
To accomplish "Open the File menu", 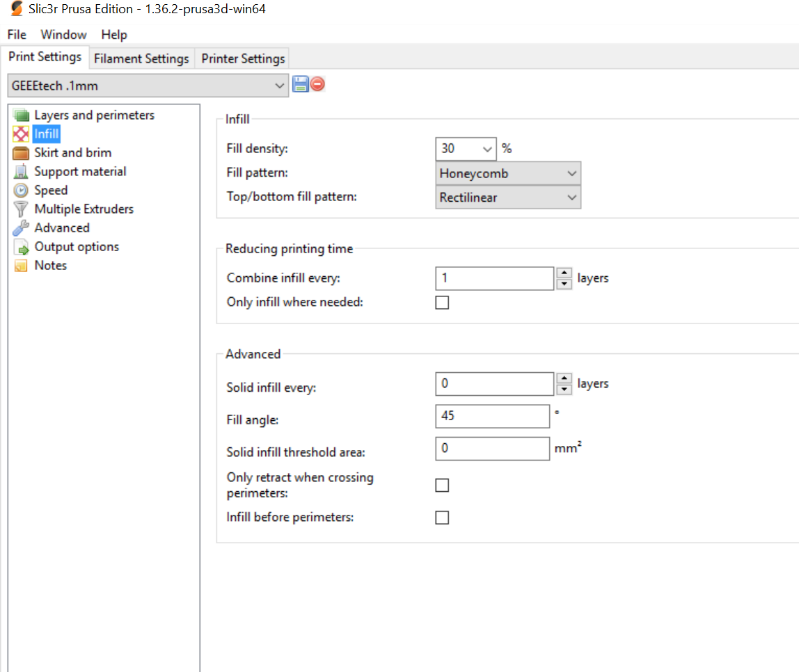I will point(17,35).
